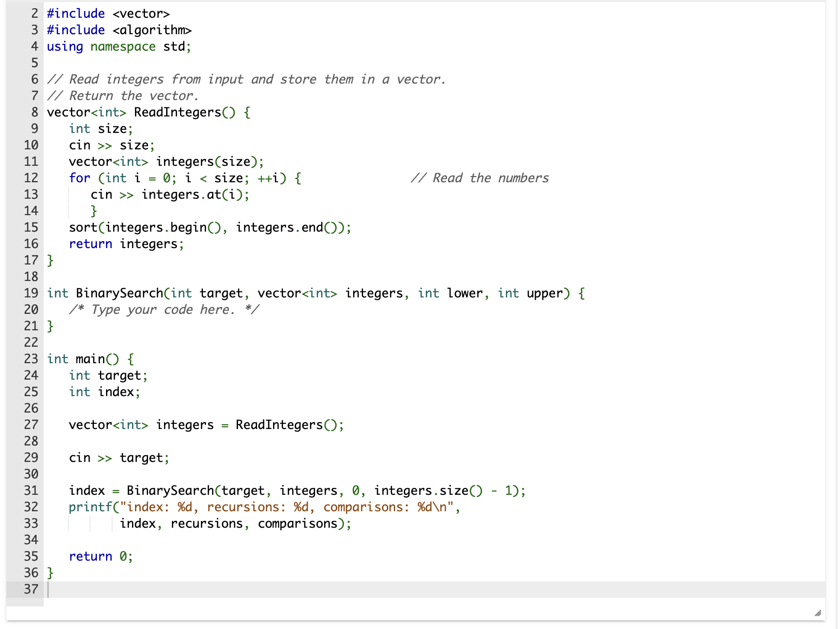This screenshot has width=840, height=629.
Task: Click the Read the numbers comment
Action: [x=480, y=177]
